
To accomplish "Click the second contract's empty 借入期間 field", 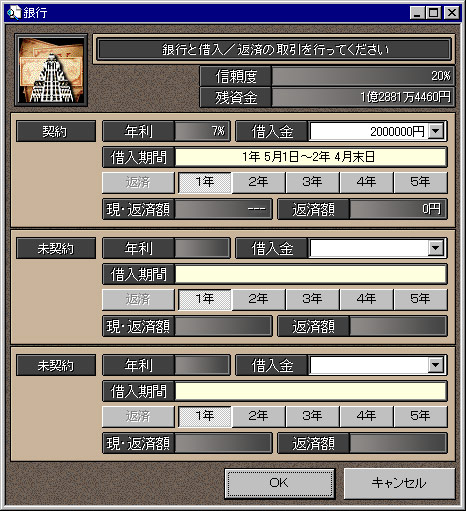I will click(x=311, y=274).
